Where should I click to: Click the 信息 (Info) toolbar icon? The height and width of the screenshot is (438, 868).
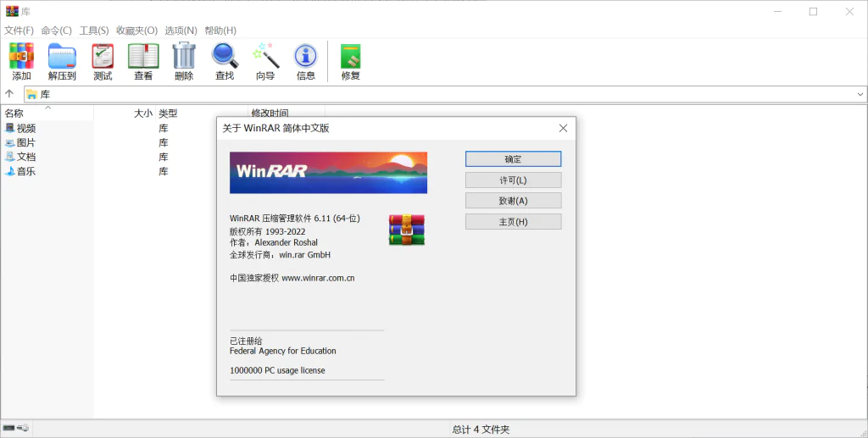click(x=305, y=56)
